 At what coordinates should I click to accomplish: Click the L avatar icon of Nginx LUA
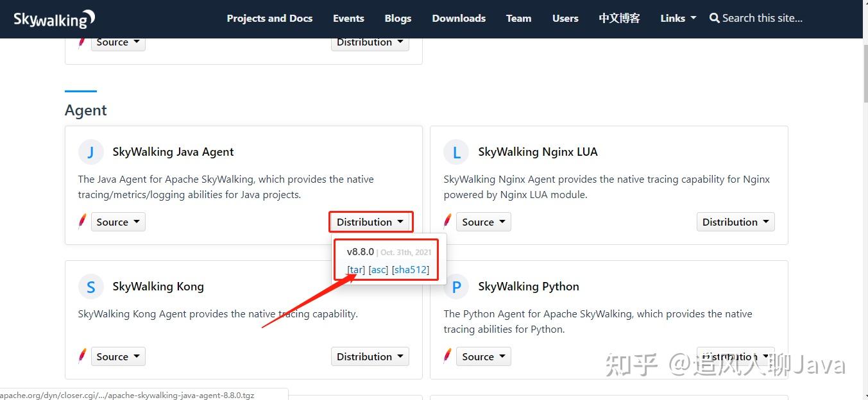(456, 152)
